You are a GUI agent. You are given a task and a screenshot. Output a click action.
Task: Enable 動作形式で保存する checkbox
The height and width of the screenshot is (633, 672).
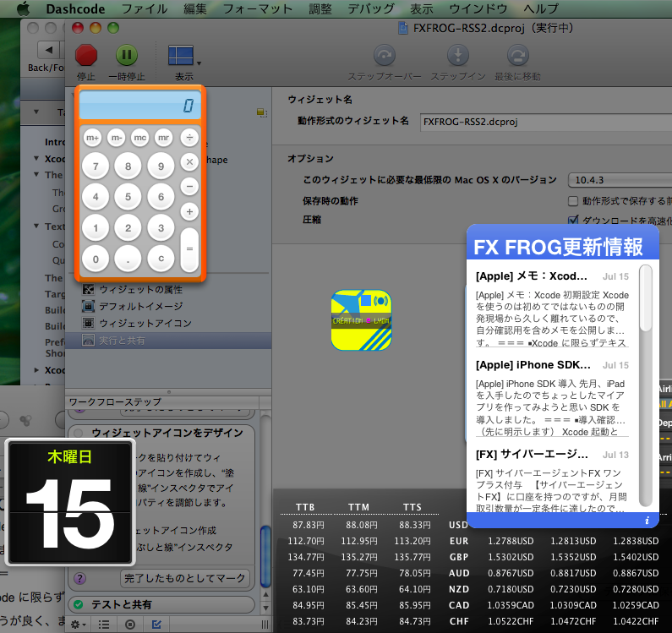573,201
